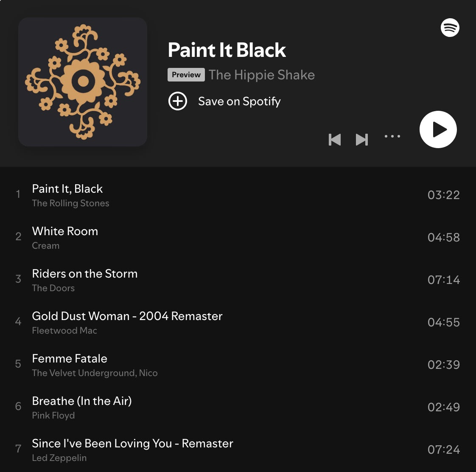
Task: Select the Femme Fatale track row
Action: coord(238,365)
